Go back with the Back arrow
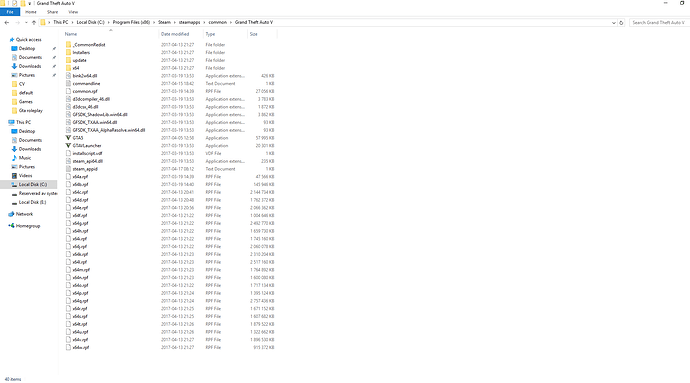Screen dimensions: 690x383 click(x=7, y=22)
